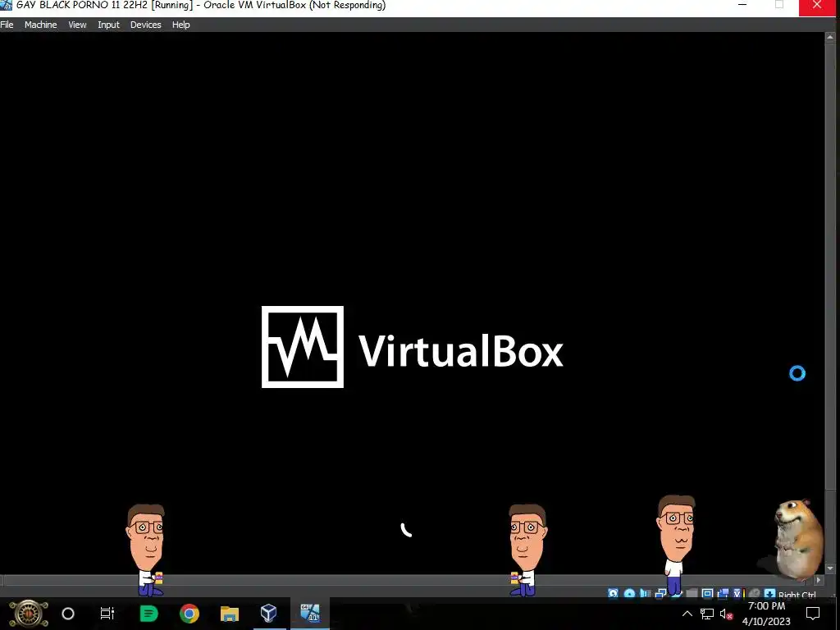Viewport: 840px width, 630px height.
Task: Click the vertical scrollbar down arrow
Action: 830,568
